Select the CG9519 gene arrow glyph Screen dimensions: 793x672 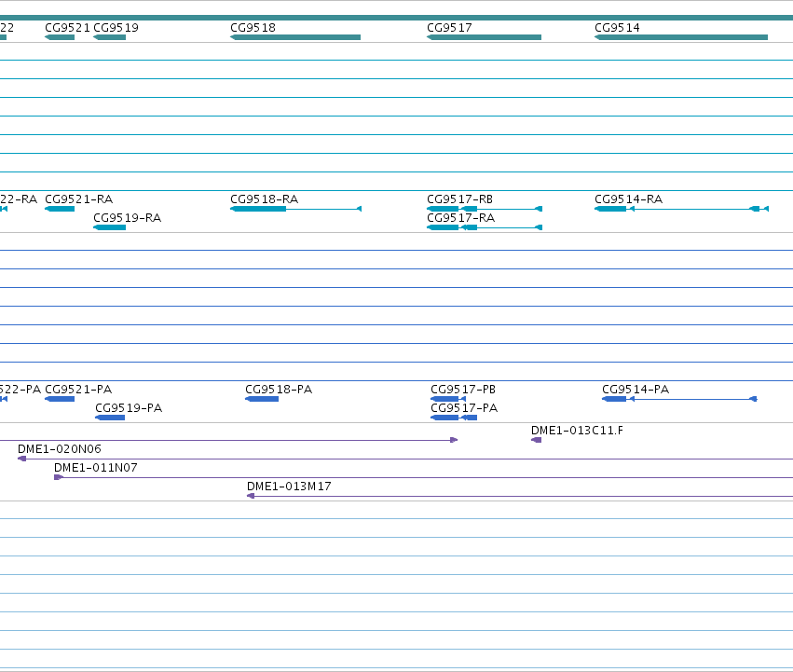click(x=109, y=37)
